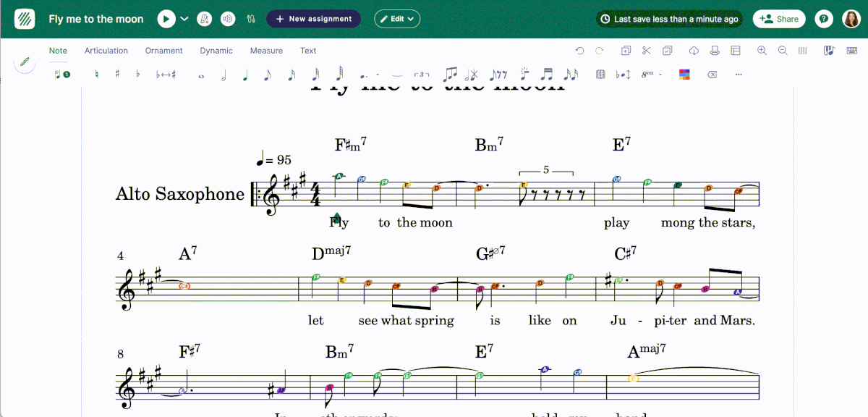The image size is (868, 417).
Task: Click the vertical bars view icon
Action: (802, 51)
